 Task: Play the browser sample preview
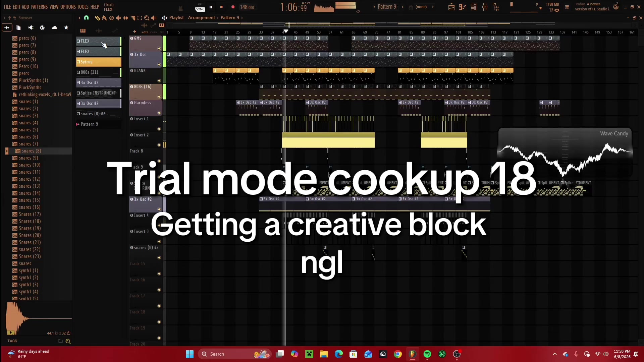(10, 333)
